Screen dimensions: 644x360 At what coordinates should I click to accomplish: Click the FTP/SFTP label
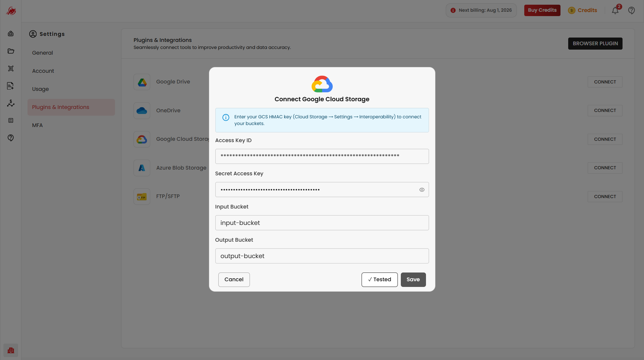pyautogui.click(x=168, y=196)
